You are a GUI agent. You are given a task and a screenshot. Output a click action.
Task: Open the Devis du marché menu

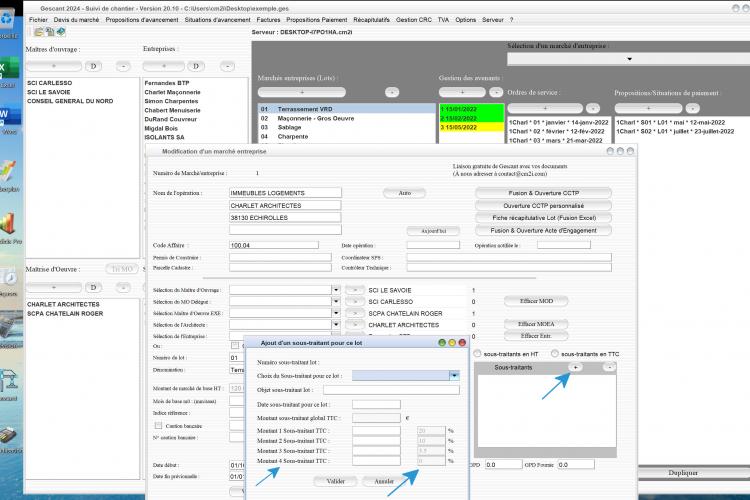pos(77,20)
